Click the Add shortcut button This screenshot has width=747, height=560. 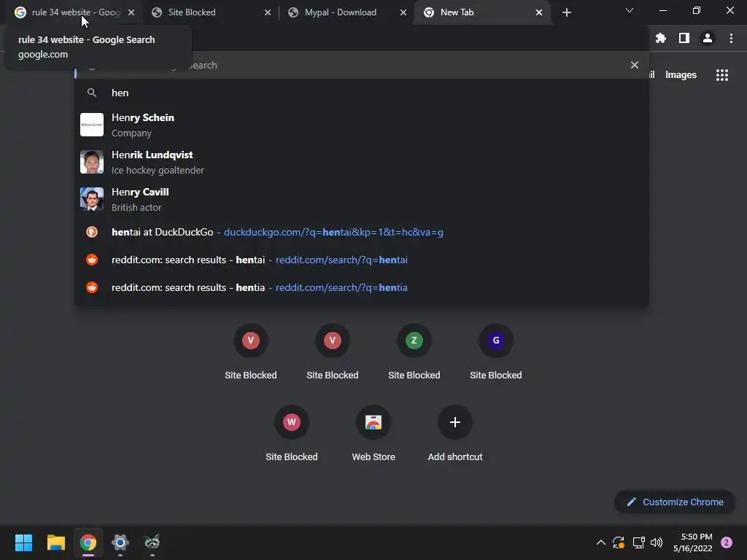[x=455, y=435]
